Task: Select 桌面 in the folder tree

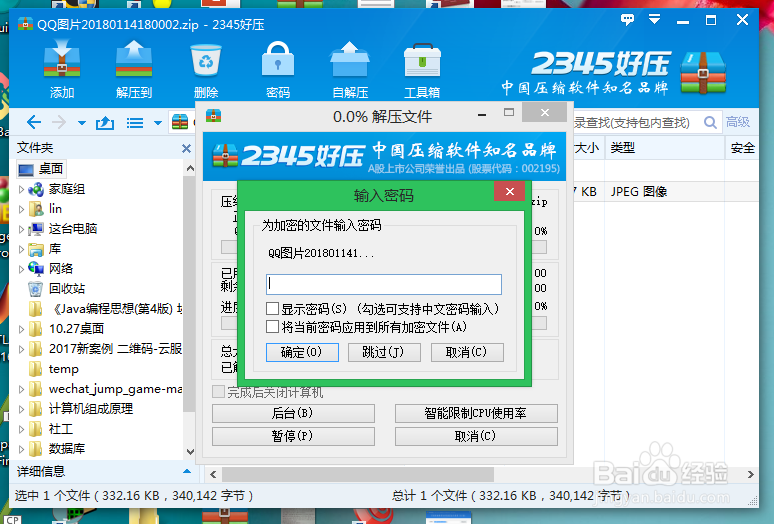Action: tap(41, 169)
